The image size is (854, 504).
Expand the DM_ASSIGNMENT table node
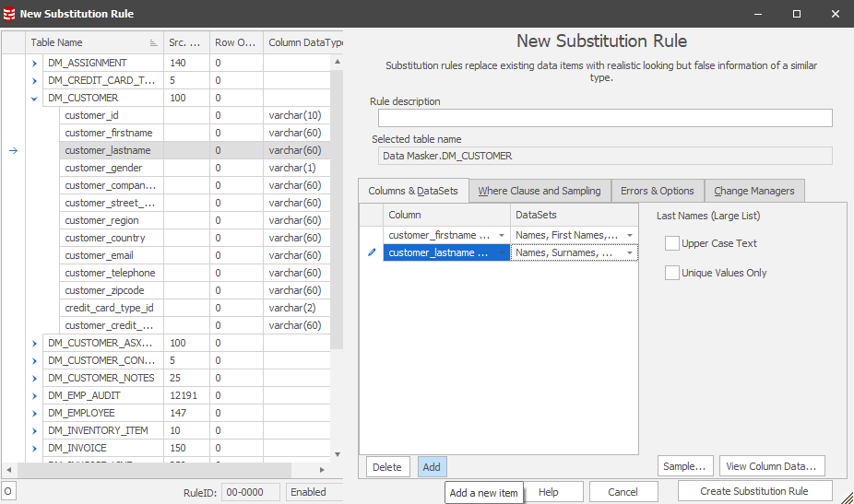pos(35,63)
